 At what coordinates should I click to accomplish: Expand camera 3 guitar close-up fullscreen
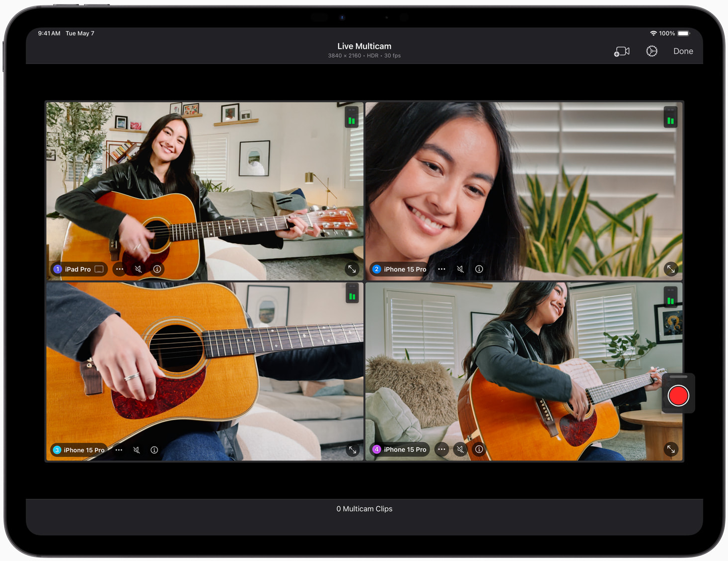coord(352,450)
